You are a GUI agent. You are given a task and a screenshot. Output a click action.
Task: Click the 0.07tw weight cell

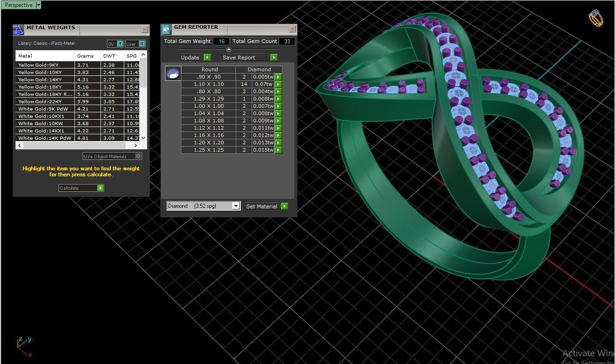(x=263, y=84)
